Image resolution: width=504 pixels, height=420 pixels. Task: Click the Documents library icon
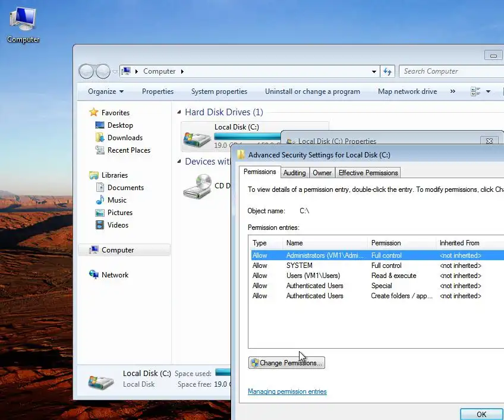pyautogui.click(x=100, y=187)
